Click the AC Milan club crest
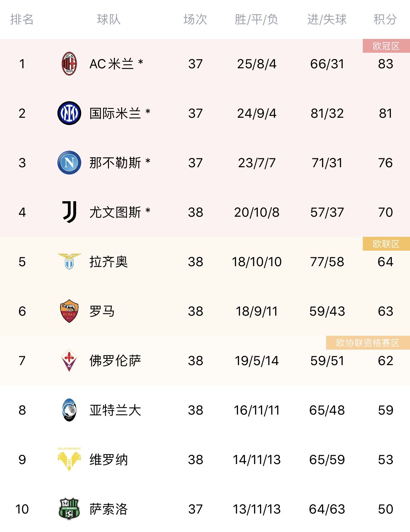Viewport: 410px width, 532px height. [69, 64]
